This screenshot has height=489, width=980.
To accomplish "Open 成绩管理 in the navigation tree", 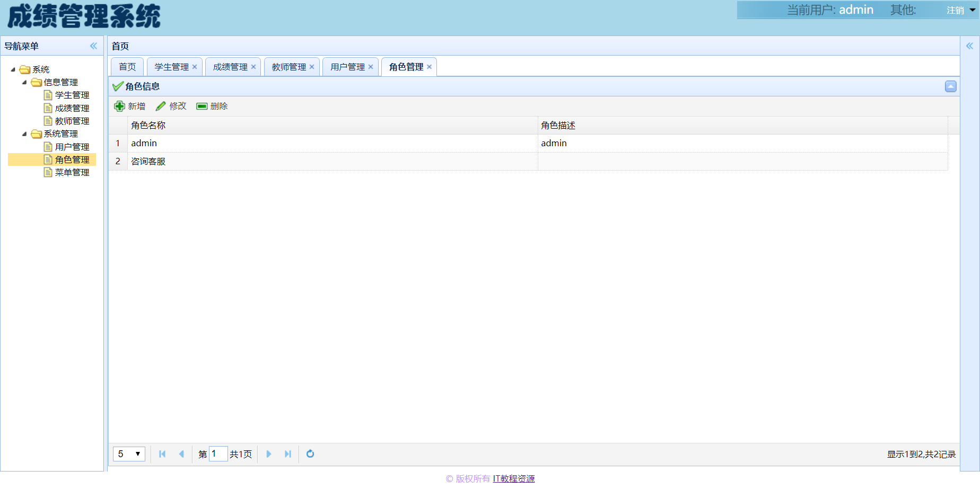I will pyautogui.click(x=72, y=108).
